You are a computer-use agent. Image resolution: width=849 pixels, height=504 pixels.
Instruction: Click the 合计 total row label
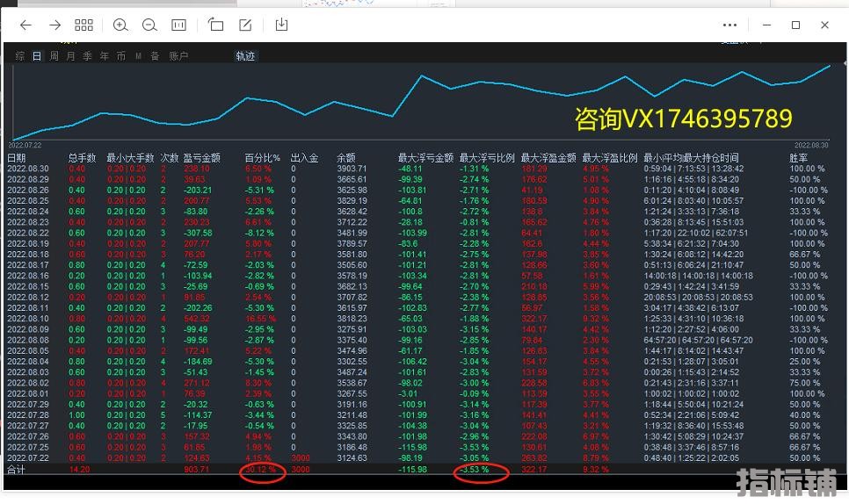[16, 470]
